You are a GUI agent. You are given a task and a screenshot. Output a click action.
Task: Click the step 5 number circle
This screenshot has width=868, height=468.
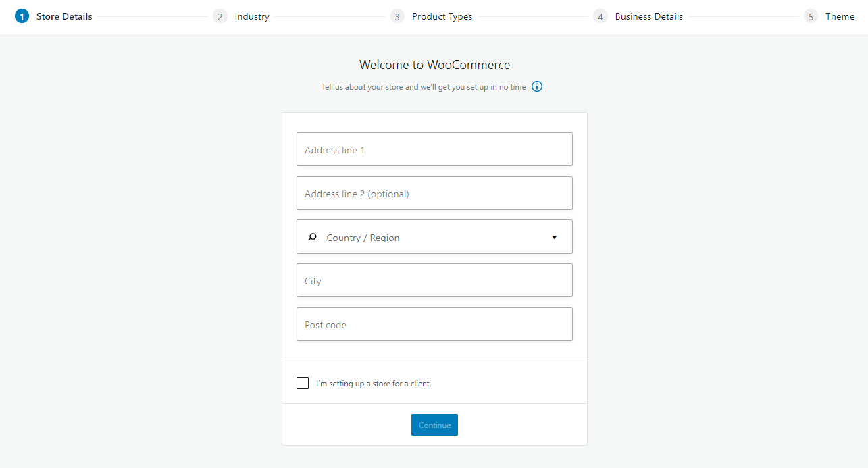(811, 16)
